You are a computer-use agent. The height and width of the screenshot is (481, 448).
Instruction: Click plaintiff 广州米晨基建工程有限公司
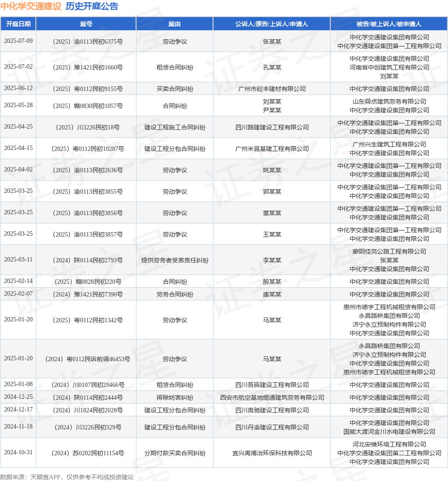(272, 149)
